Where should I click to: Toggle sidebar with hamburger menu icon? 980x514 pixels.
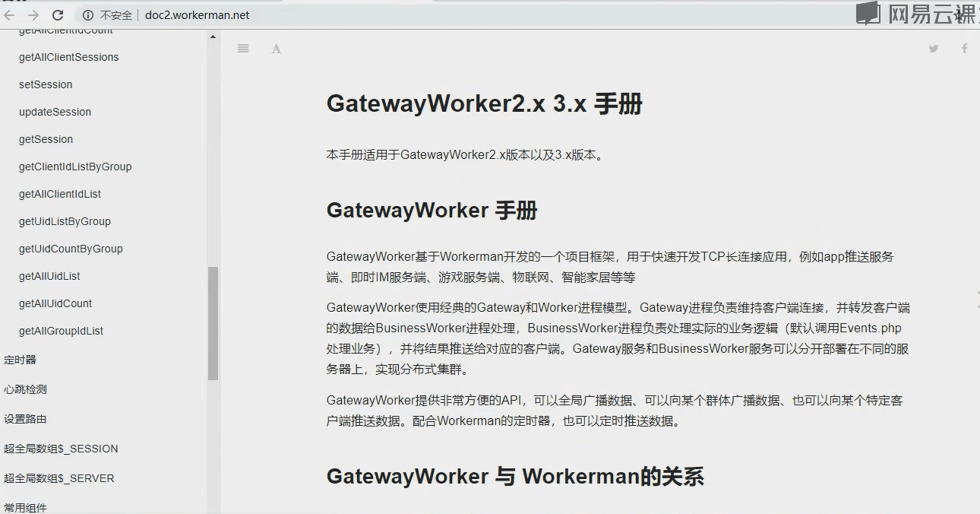pos(243,48)
